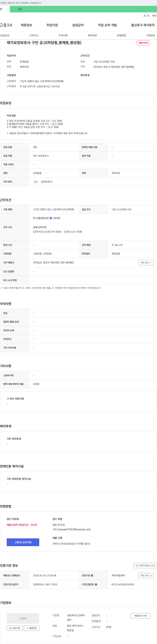Open the 출산휴가·육아휴직 menu
The image size is (157, 644).
pos(143,25)
